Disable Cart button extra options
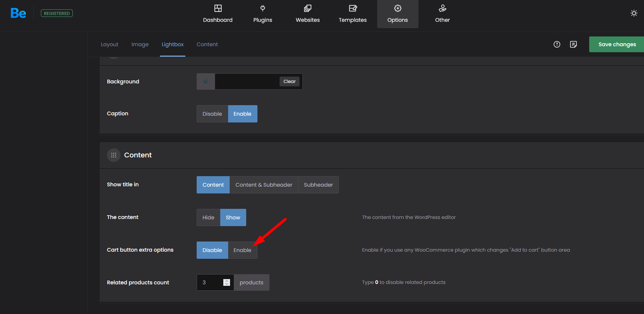 [x=212, y=250]
